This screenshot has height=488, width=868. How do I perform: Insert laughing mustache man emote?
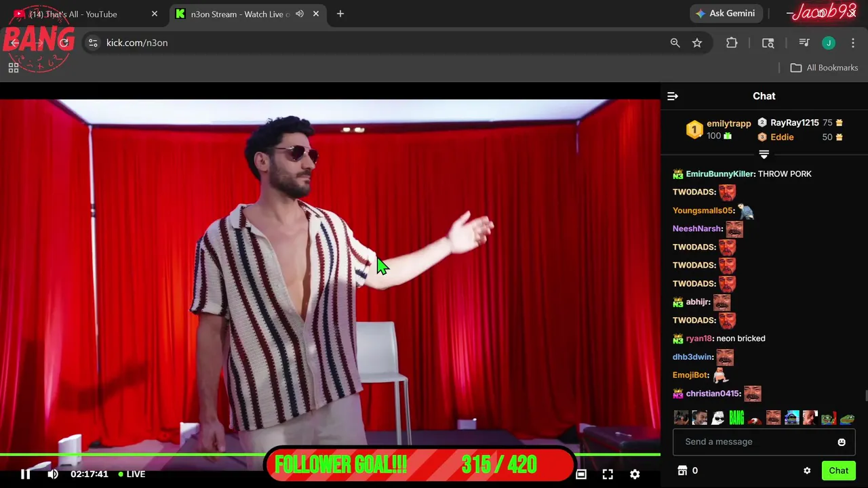(x=773, y=418)
